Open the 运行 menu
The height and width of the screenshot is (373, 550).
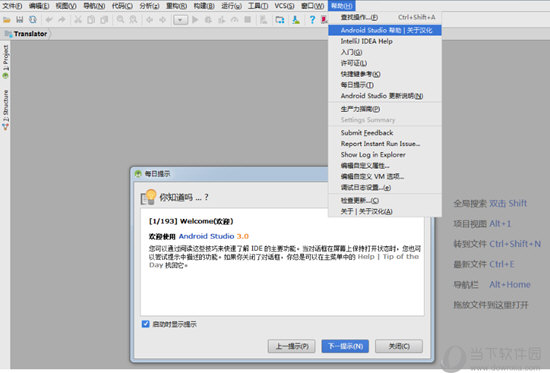(231, 6)
